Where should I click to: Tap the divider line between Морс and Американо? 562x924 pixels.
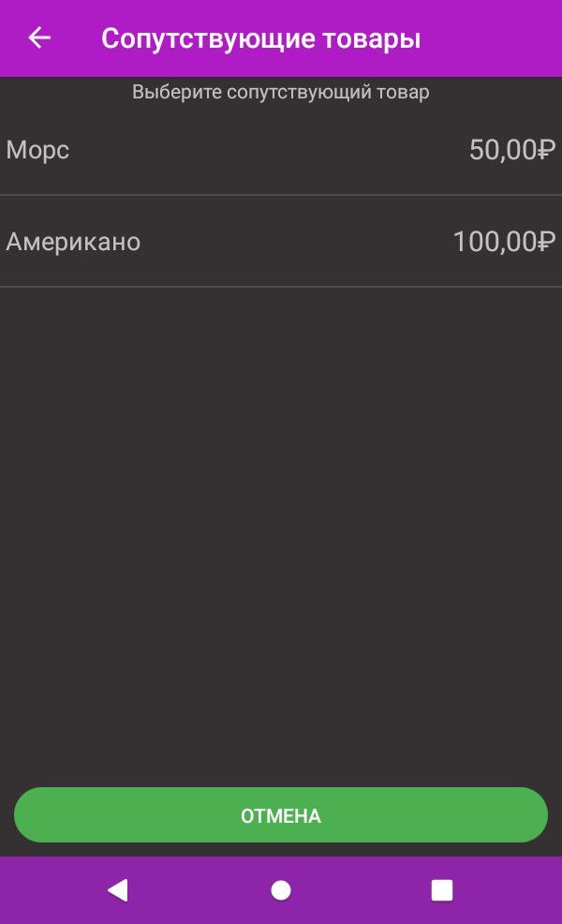point(281,195)
